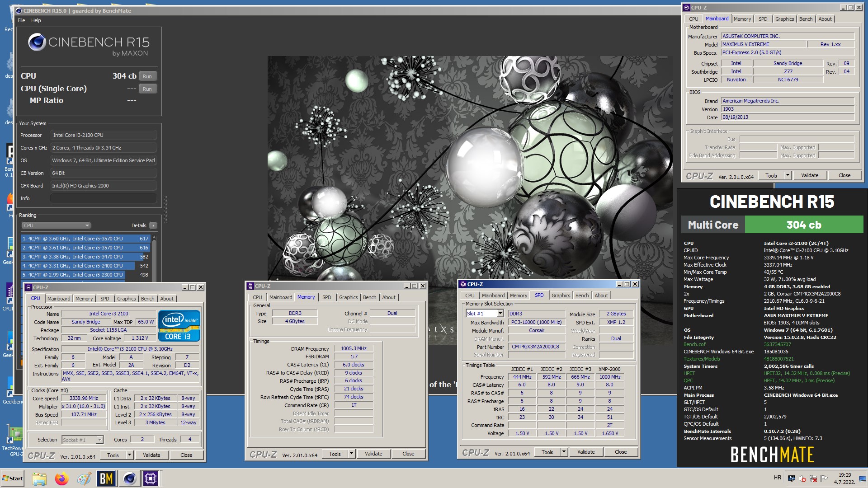Click the Info input field
Screen dimensions: 868x488
click(x=104, y=198)
